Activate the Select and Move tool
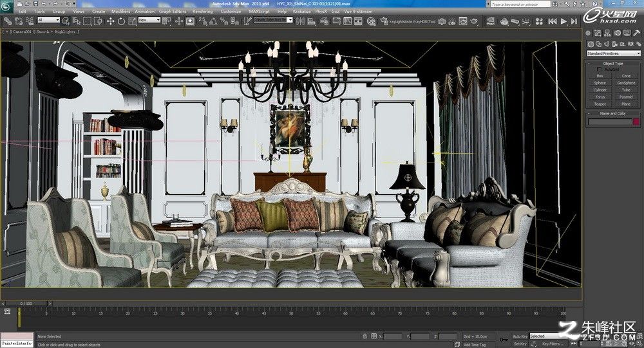This screenshot has width=644, height=348. pyautogui.click(x=111, y=21)
